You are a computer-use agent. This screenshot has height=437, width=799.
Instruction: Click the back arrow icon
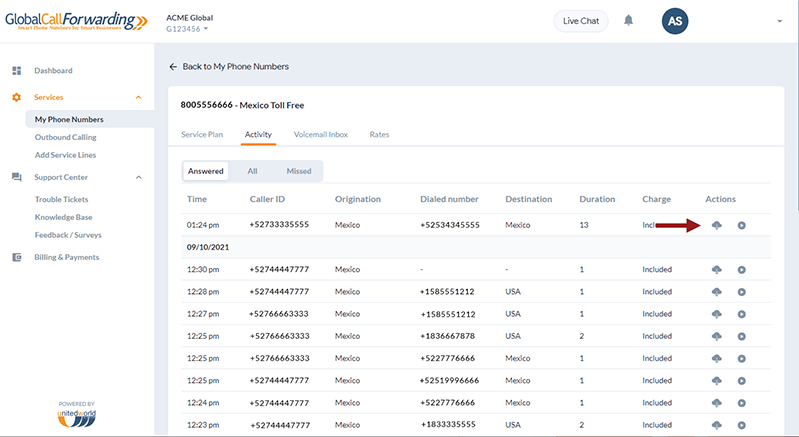tap(173, 67)
